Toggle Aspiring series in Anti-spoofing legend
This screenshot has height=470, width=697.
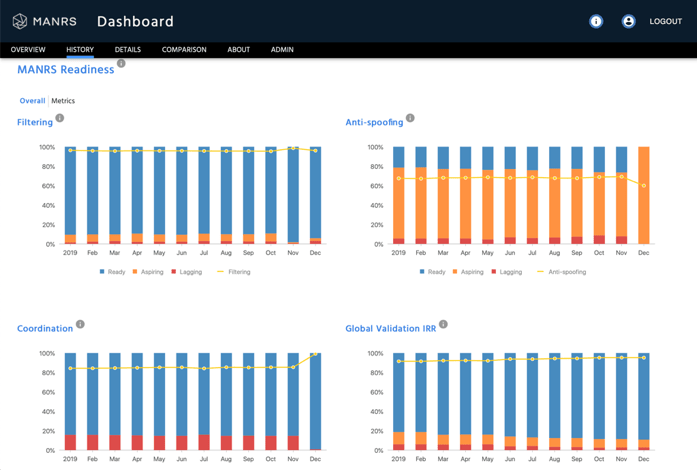coord(468,272)
